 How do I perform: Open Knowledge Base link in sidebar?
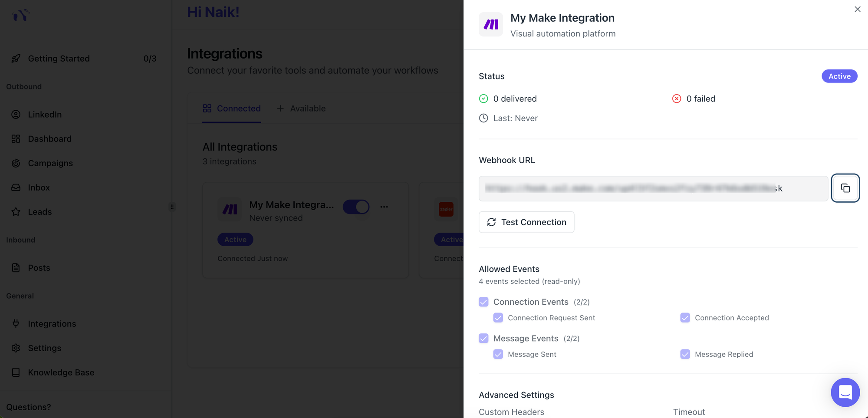click(61, 372)
